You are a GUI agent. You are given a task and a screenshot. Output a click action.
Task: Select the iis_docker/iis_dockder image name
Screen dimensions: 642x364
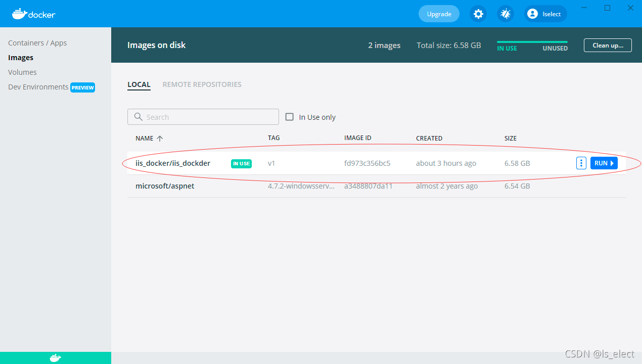click(x=173, y=163)
